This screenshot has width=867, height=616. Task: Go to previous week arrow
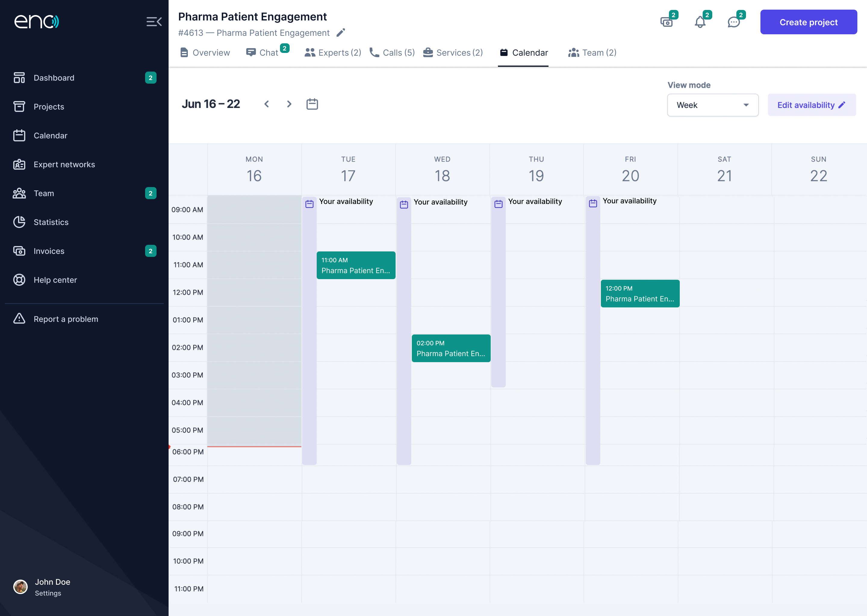(266, 104)
